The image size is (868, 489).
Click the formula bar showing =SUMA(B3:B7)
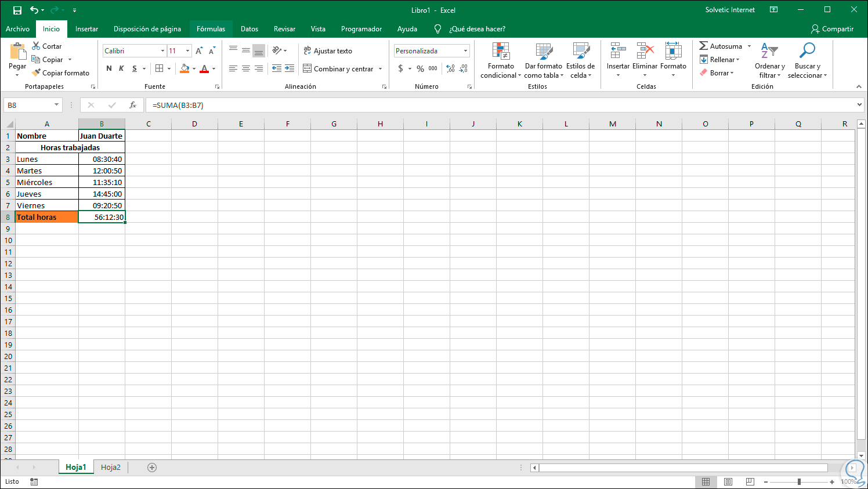pyautogui.click(x=500, y=105)
